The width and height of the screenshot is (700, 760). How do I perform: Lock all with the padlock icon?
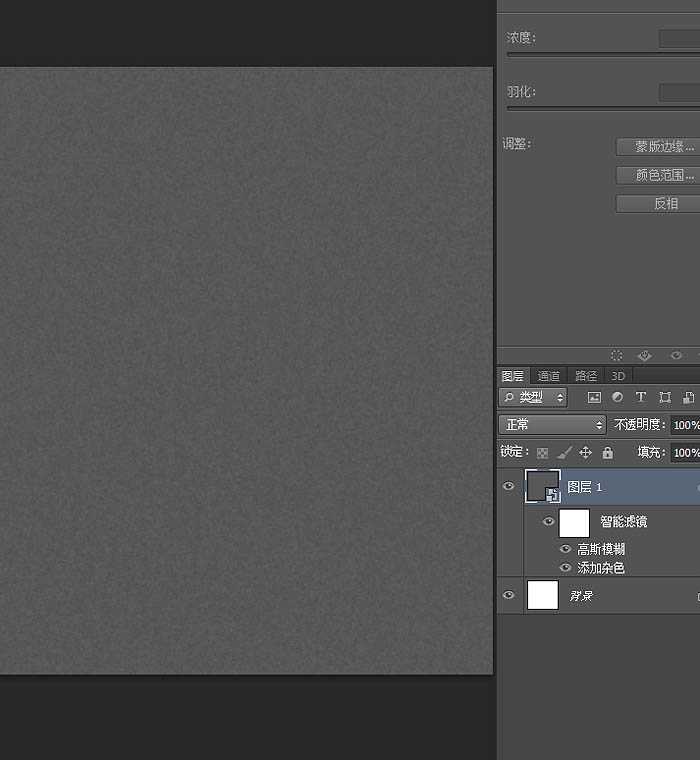pyautogui.click(x=608, y=453)
